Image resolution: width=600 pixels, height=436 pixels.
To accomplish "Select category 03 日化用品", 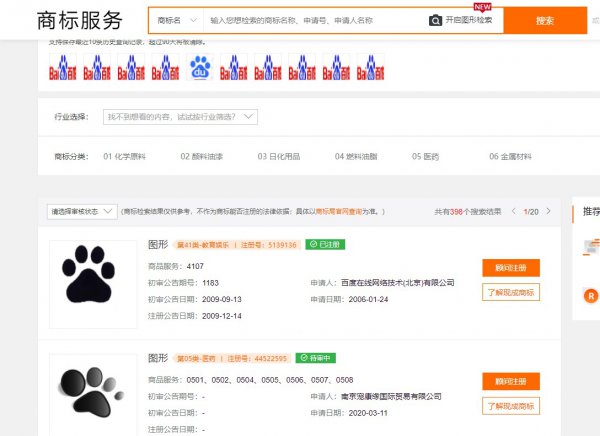I will tap(279, 156).
